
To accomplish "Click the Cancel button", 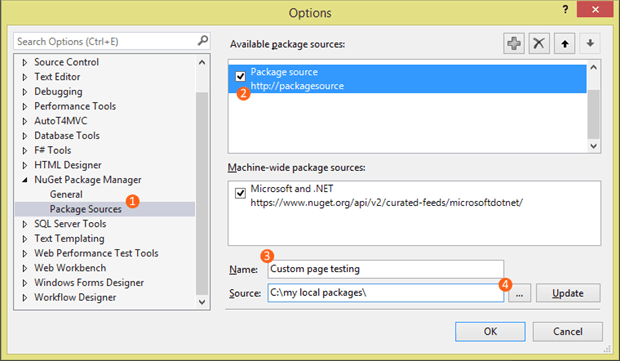I will click(567, 331).
